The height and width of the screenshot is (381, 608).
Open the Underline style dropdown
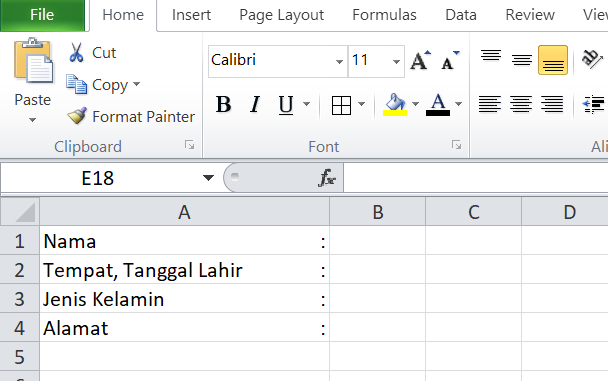tap(306, 104)
